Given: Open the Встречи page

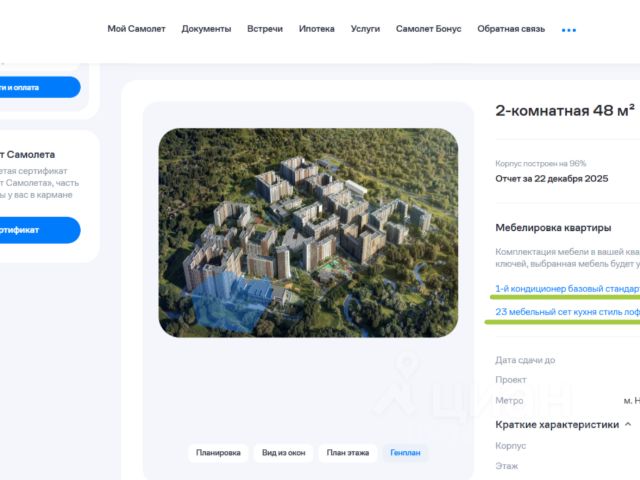Looking at the screenshot, I should click(265, 29).
